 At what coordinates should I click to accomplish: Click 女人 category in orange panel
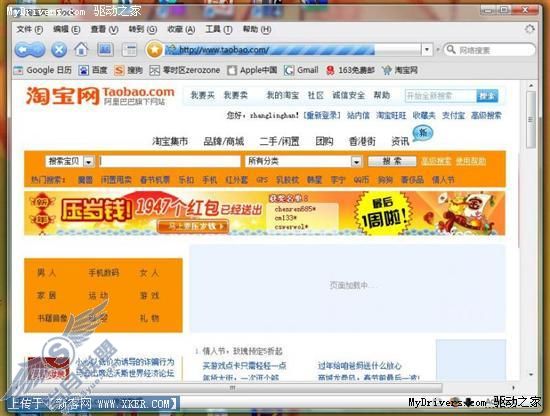(x=149, y=273)
